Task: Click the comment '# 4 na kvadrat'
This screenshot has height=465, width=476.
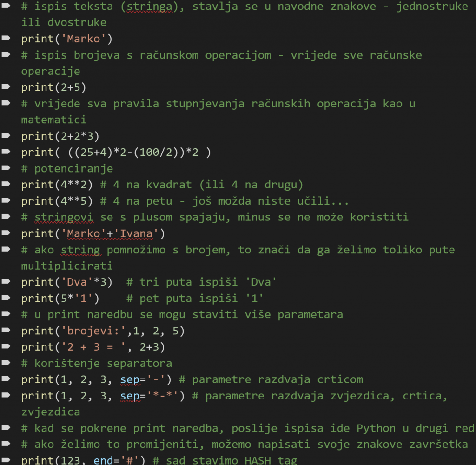Action: coord(146,185)
